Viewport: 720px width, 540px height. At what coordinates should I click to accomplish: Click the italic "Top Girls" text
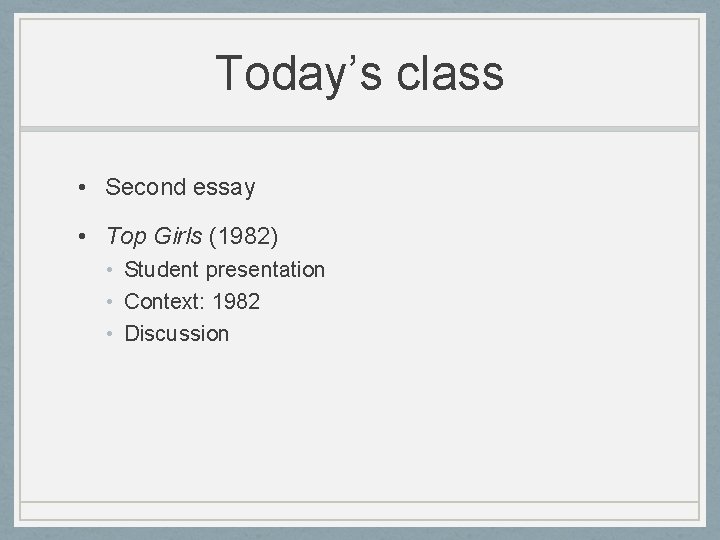(x=154, y=236)
